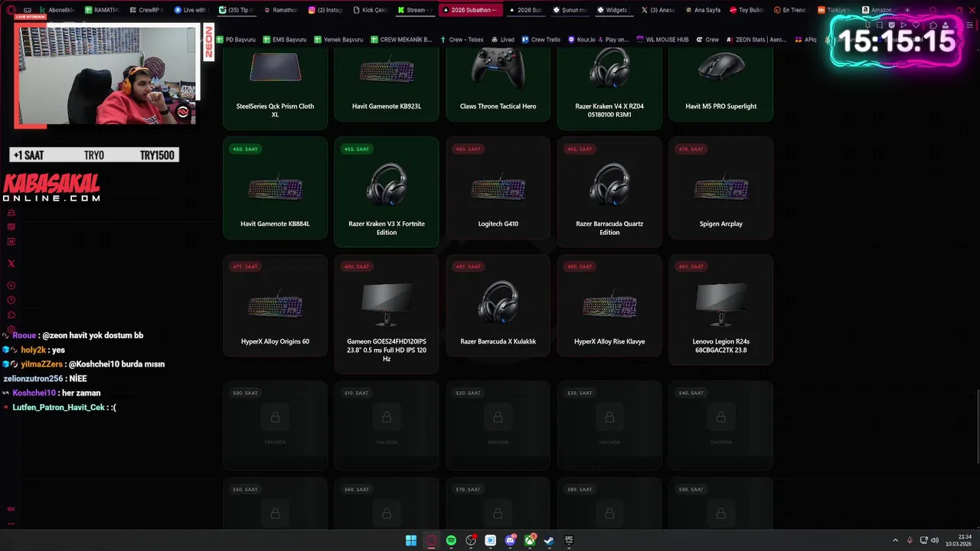Screen dimensions: 980x551
Task: Click chat username Lutfen_Patron_Havit_Cek
Action: [x=58, y=407]
